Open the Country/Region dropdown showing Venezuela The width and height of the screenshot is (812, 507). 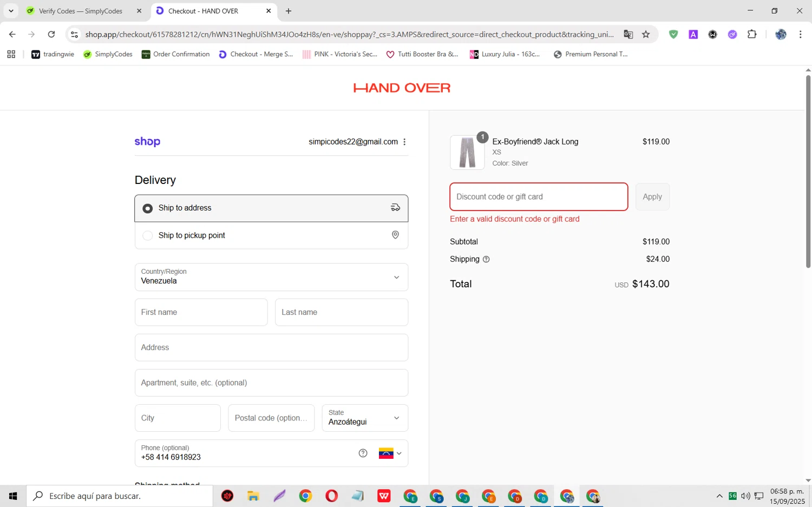[x=271, y=277]
